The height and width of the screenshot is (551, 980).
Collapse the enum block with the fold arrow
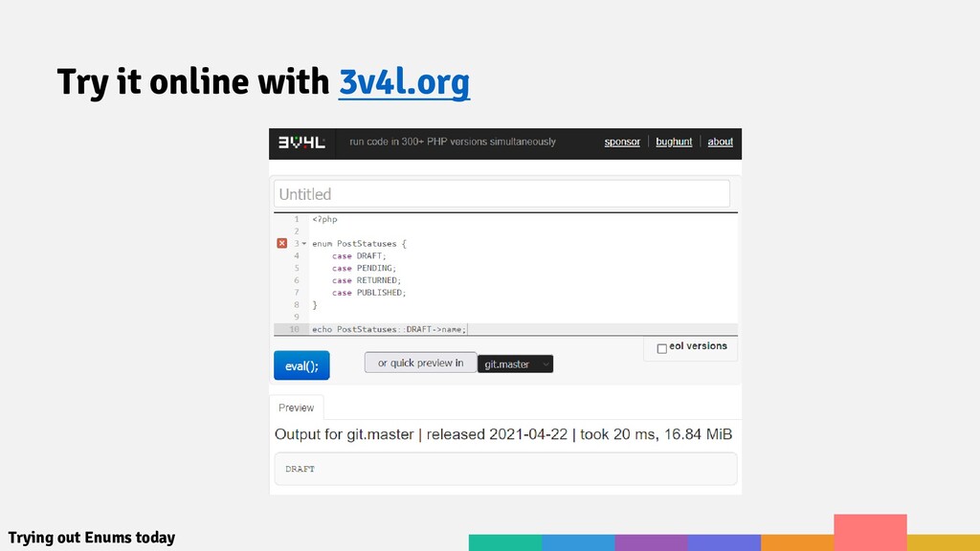[303, 244]
